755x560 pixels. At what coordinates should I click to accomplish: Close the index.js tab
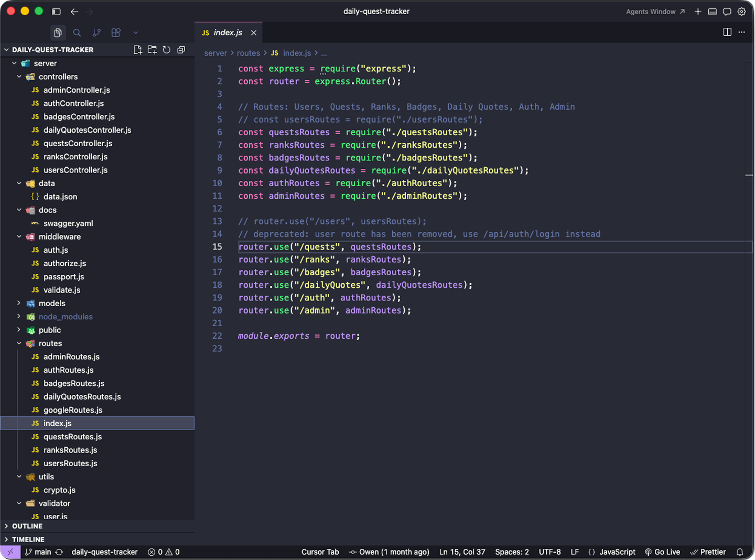pyautogui.click(x=254, y=33)
